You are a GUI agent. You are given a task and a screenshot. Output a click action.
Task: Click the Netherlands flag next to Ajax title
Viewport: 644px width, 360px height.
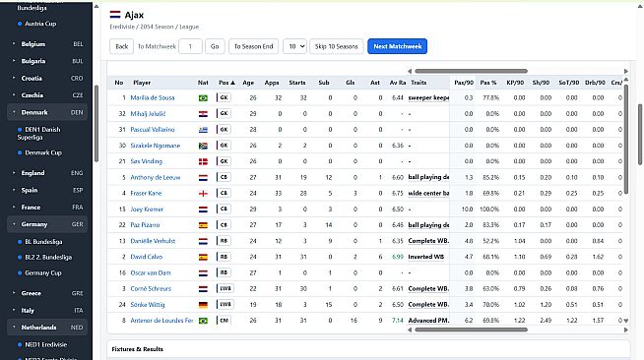click(x=115, y=15)
